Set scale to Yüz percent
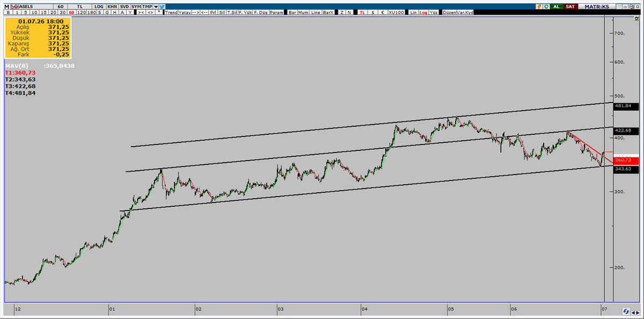This screenshot has width=644, height=319. coord(433,12)
